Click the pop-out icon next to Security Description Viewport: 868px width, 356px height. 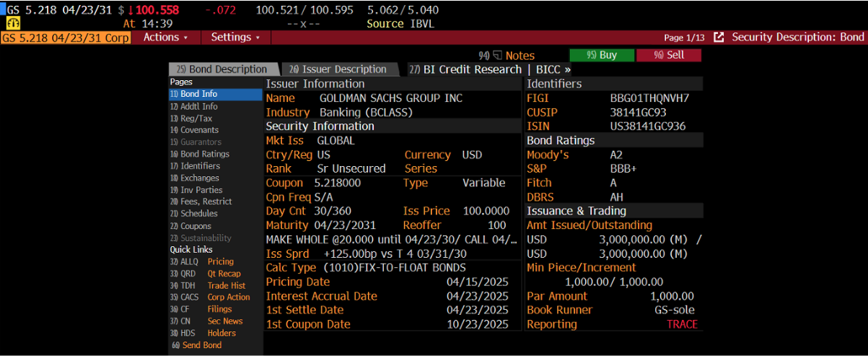click(719, 37)
